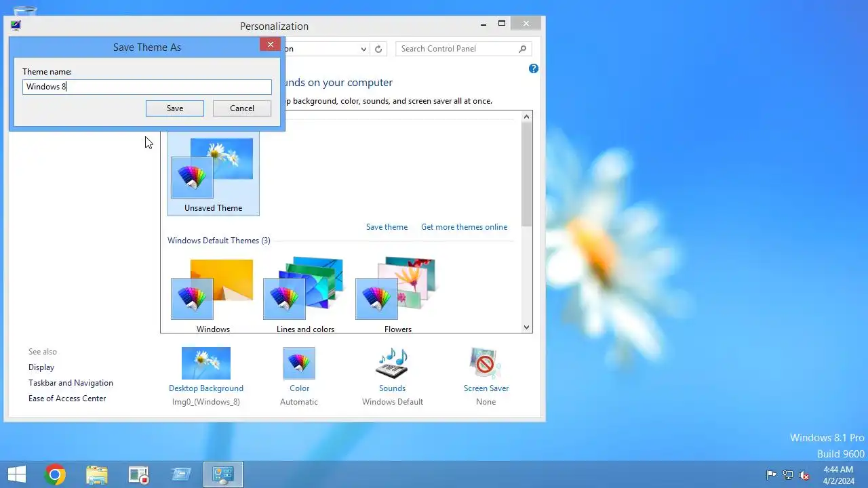
Task: Open Action Center flag icon in tray
Action: coord(771,475)
